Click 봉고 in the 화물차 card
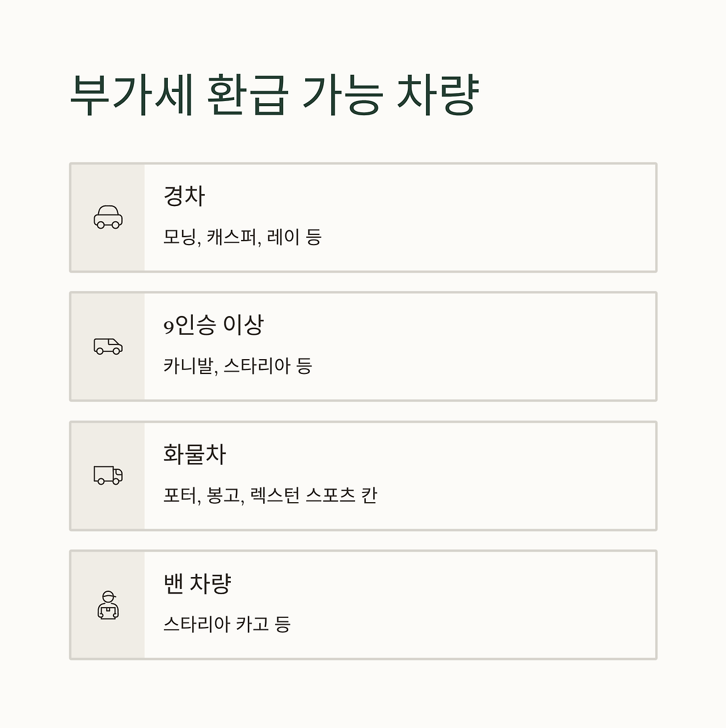This screenshot has height=728, width=726. (225, 495)
